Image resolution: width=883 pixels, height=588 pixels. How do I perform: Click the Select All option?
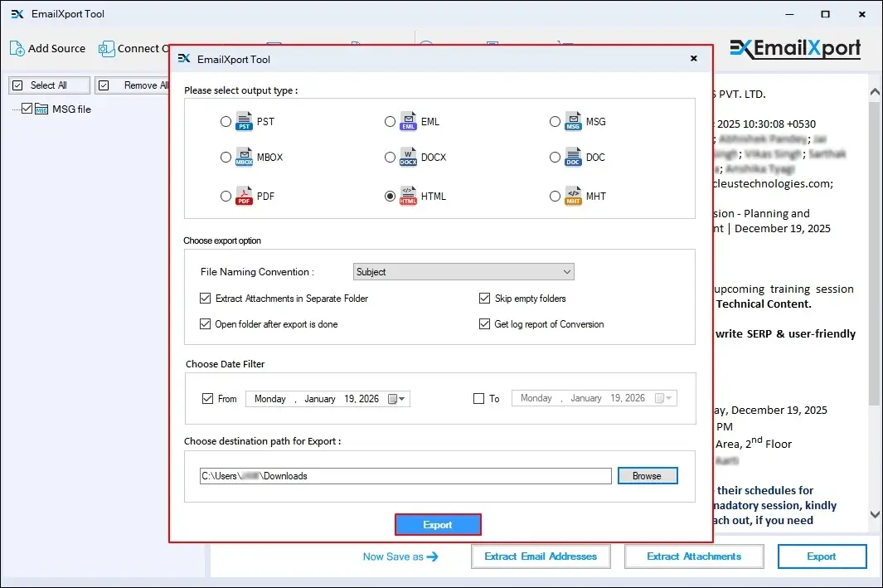tap(48, 85)
